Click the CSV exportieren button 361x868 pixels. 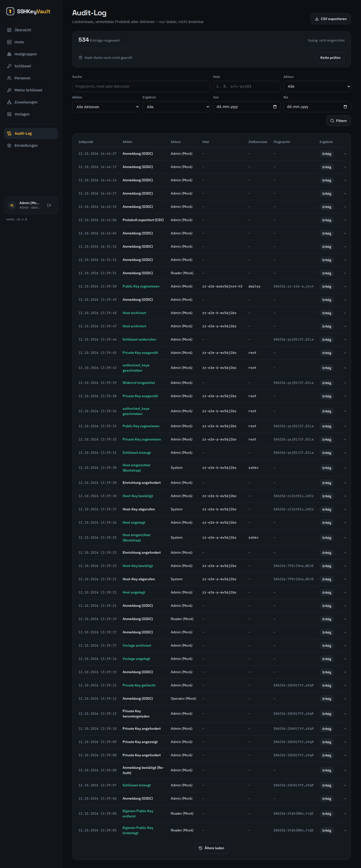click(331, 19)
